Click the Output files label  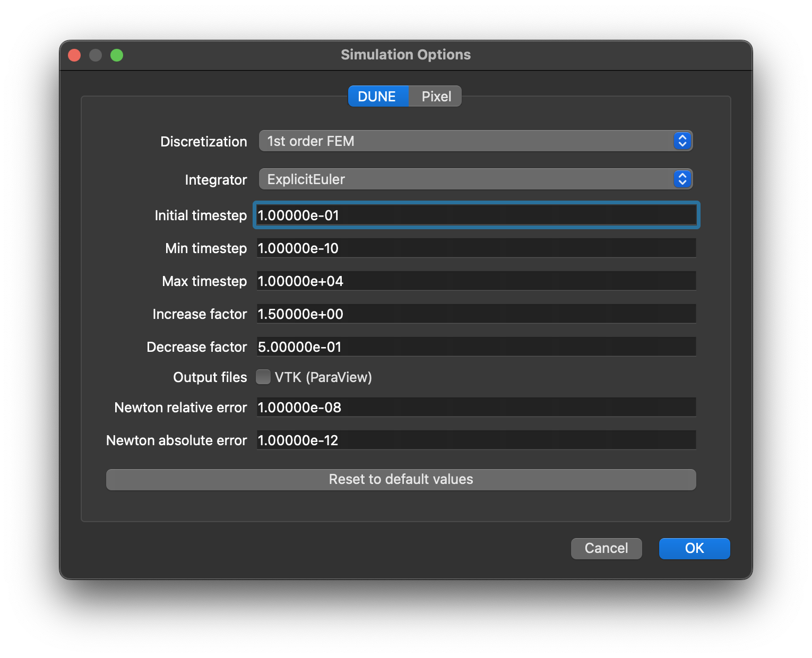(x=210, y=377)
